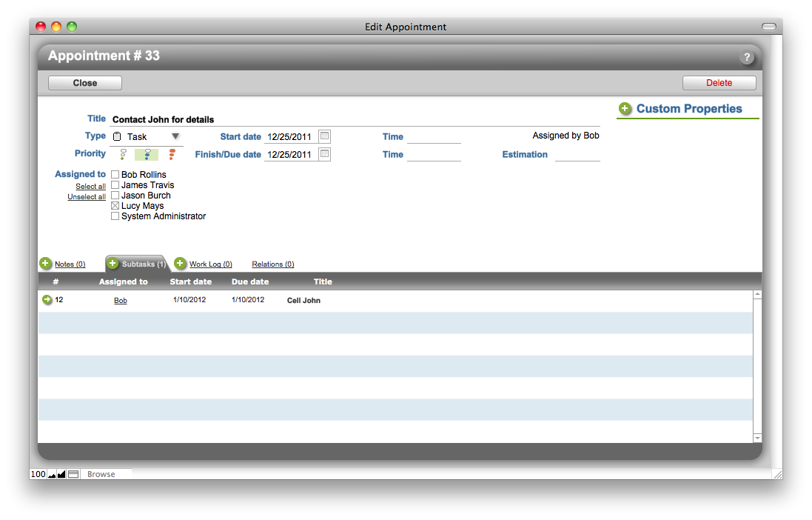This screenshot has width=812, height=520.
Task: Uncheck the Lucy Mays checkbox
Action: click(x=115, y=206)
